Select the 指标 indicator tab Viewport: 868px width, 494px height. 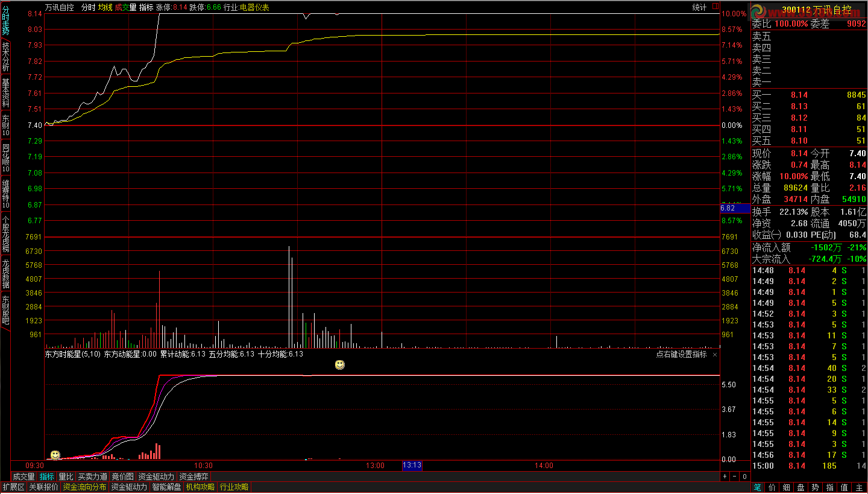(47, 477)
